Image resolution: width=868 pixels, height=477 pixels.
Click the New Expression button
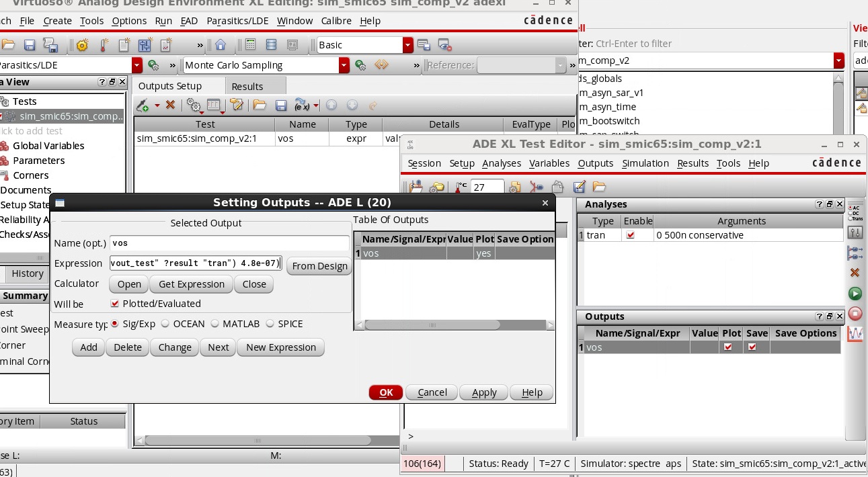click(x=281, y=347)
